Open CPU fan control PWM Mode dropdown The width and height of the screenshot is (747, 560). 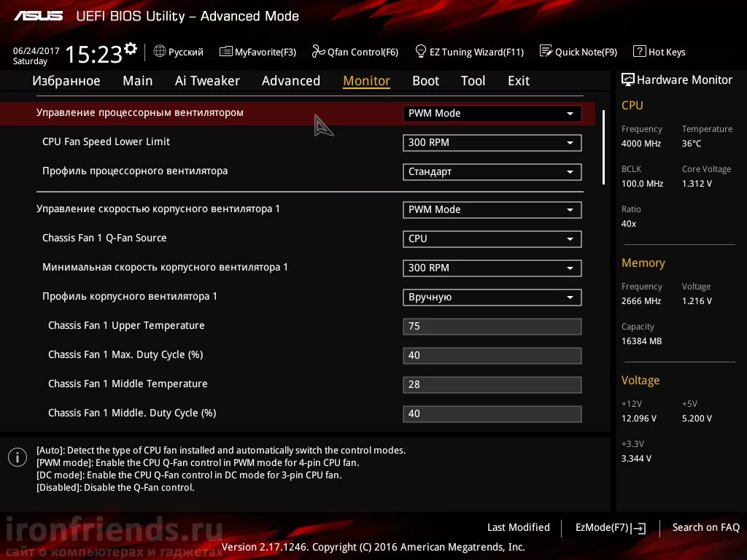click(x=492, y=113)
